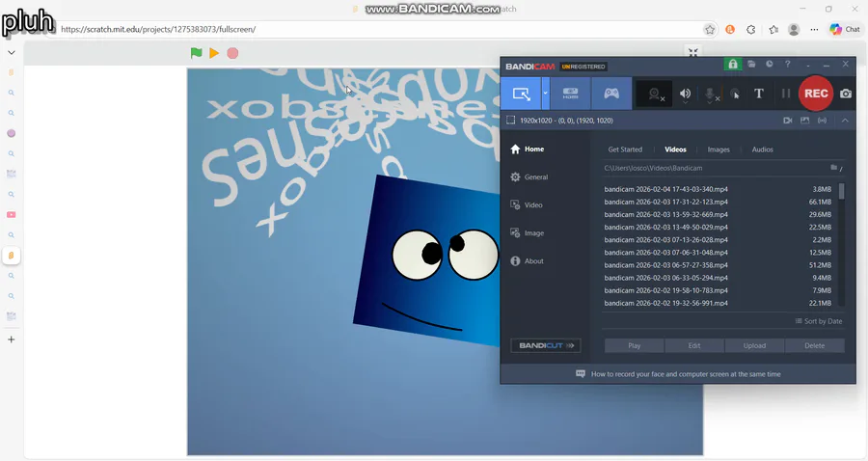The image size is (868, 461).
Task: Switch to Videos tab
Action: tap(675, 149)
